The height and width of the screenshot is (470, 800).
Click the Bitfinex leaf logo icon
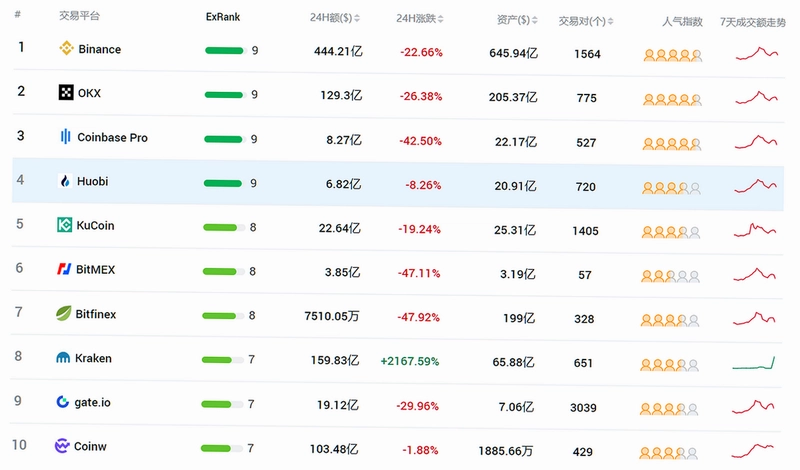(64, 313)
